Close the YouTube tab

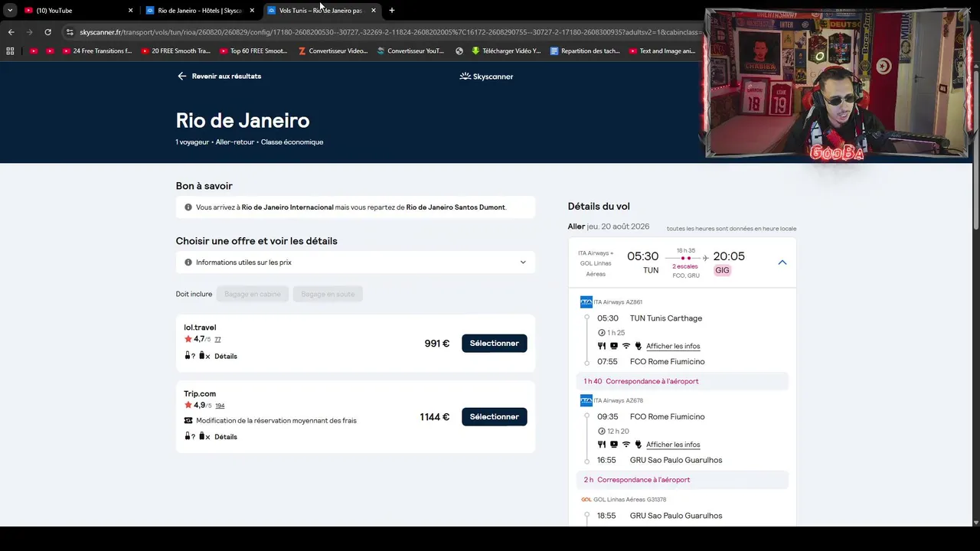[x=130, y=11]
